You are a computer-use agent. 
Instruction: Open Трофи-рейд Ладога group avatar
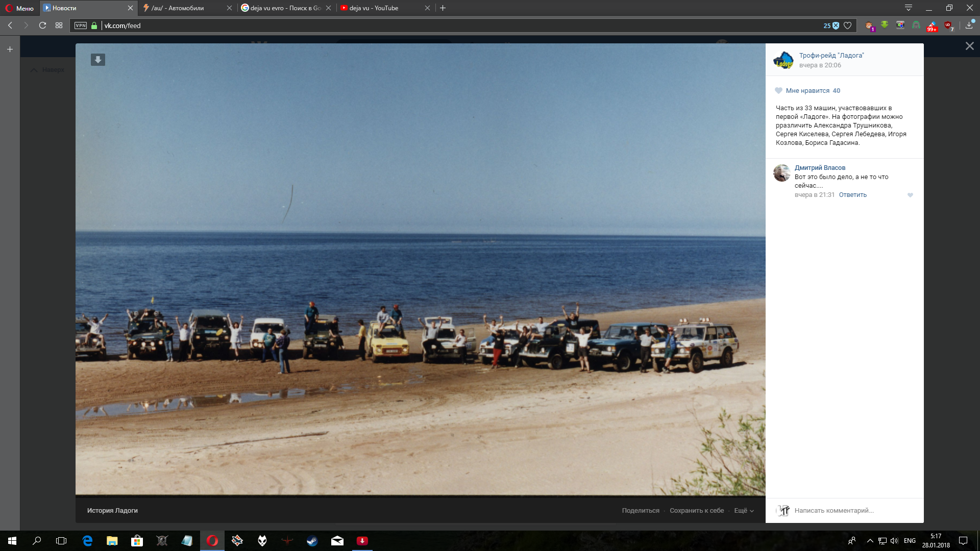coord(783,60)
